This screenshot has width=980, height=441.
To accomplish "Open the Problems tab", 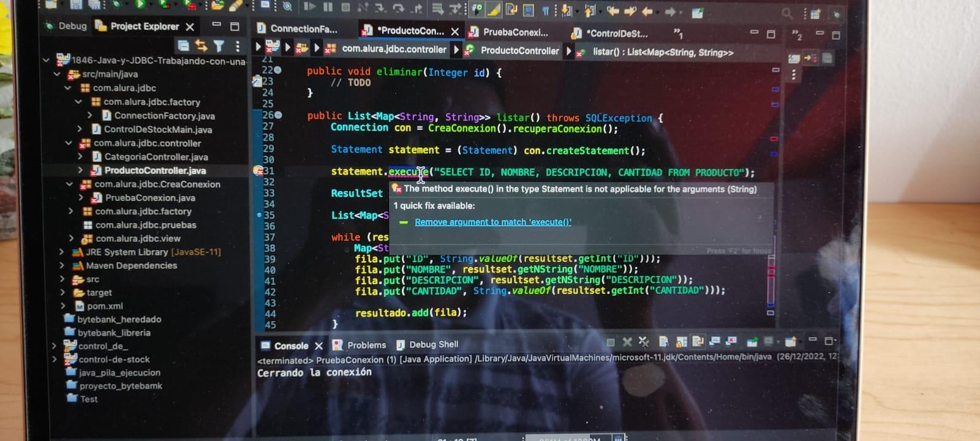I will tap(360, 345).
